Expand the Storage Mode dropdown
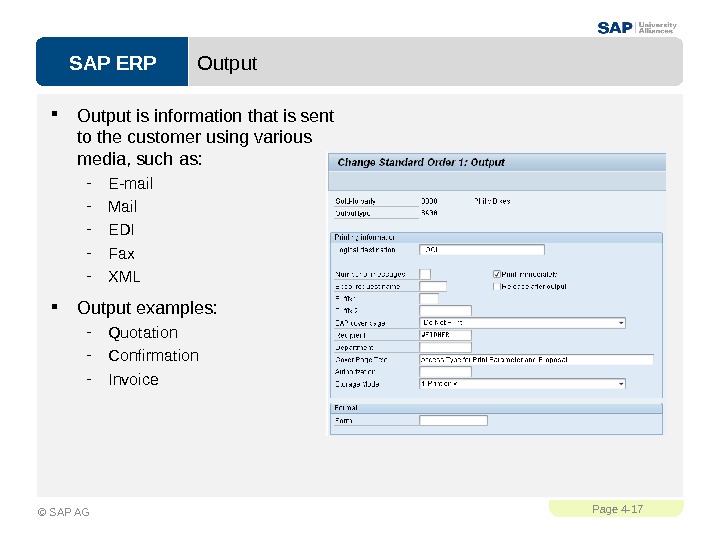 click(x=621, y=383)
